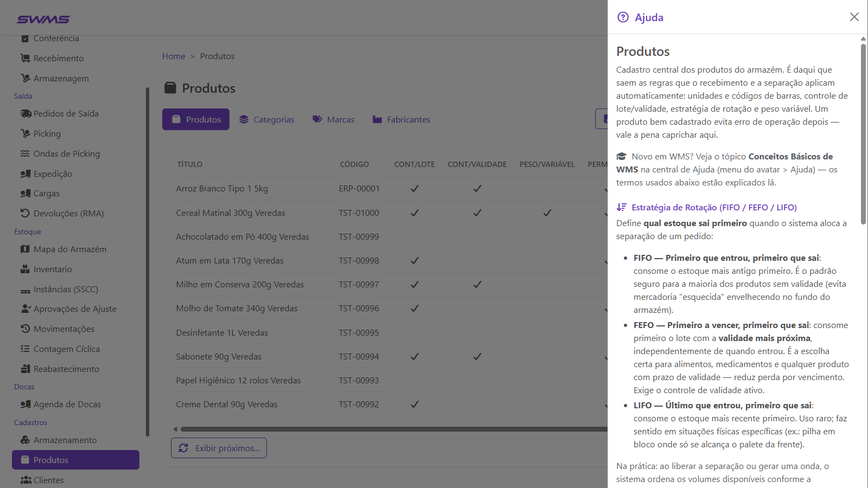
Task: Click the Expedição sidebar icon
Action: click(25, 174)
